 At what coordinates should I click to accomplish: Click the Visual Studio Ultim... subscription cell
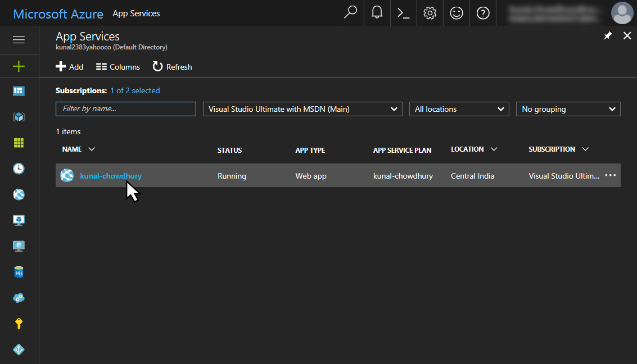[564, 176]
